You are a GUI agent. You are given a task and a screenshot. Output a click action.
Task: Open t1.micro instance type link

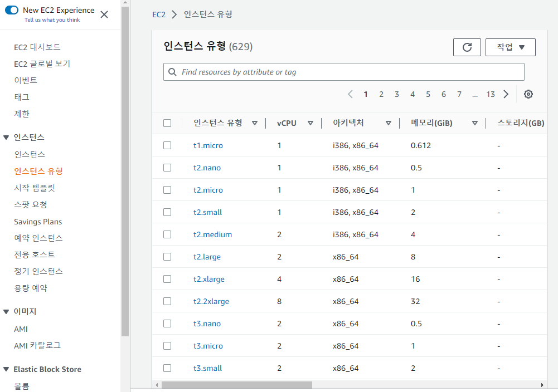pos(208,145)
